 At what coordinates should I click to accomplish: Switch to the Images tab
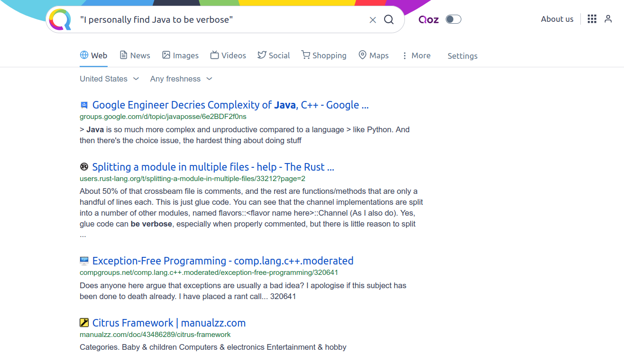pyautogui.click(x=180, y=55)
